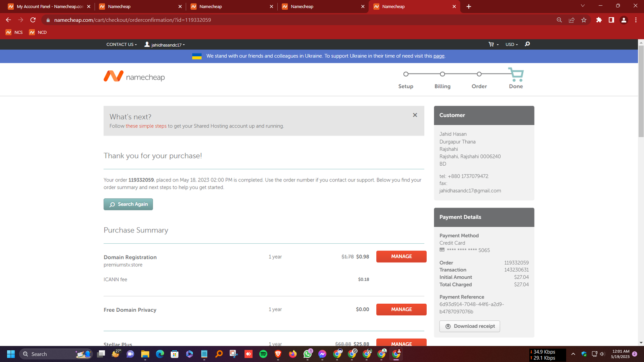Screen dimensions: 644x362
Task: Open a new browser tab
Action: [x=469, y=6]
